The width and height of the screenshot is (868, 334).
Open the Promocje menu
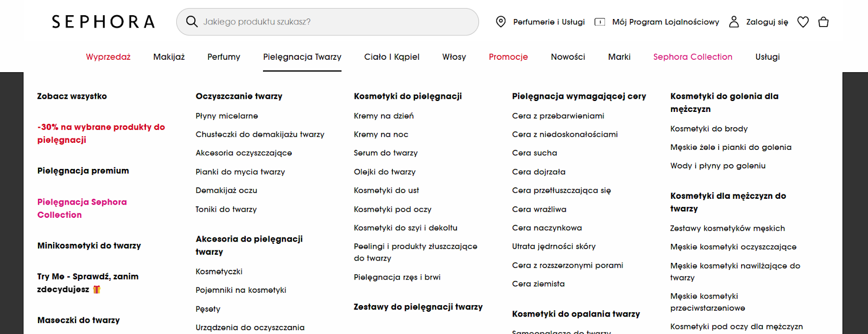click(x=508, y=57)
